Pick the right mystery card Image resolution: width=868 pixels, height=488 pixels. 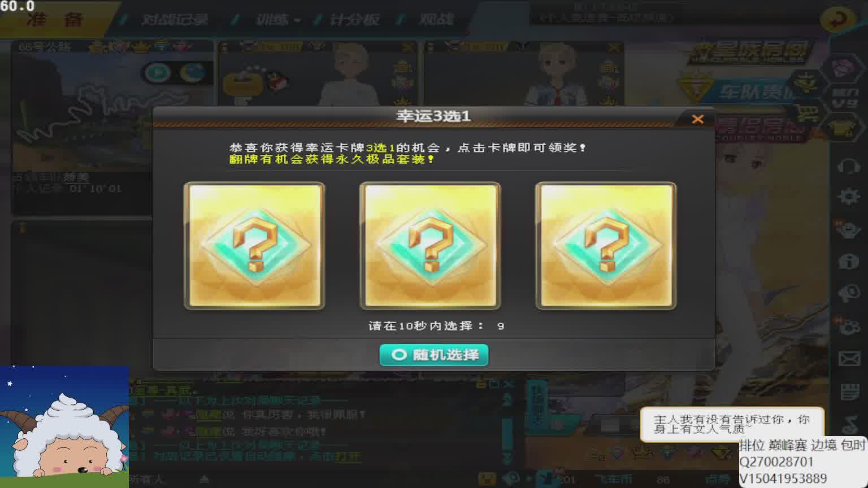(606, 246)
